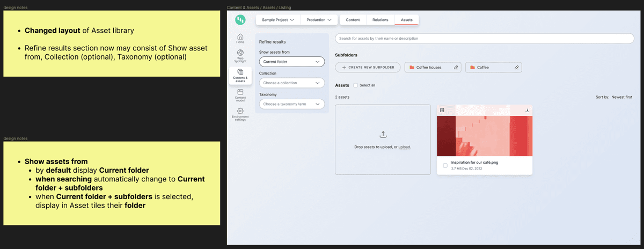
Task: Open the Choose a collection dropdown
Action: (291, 83)
